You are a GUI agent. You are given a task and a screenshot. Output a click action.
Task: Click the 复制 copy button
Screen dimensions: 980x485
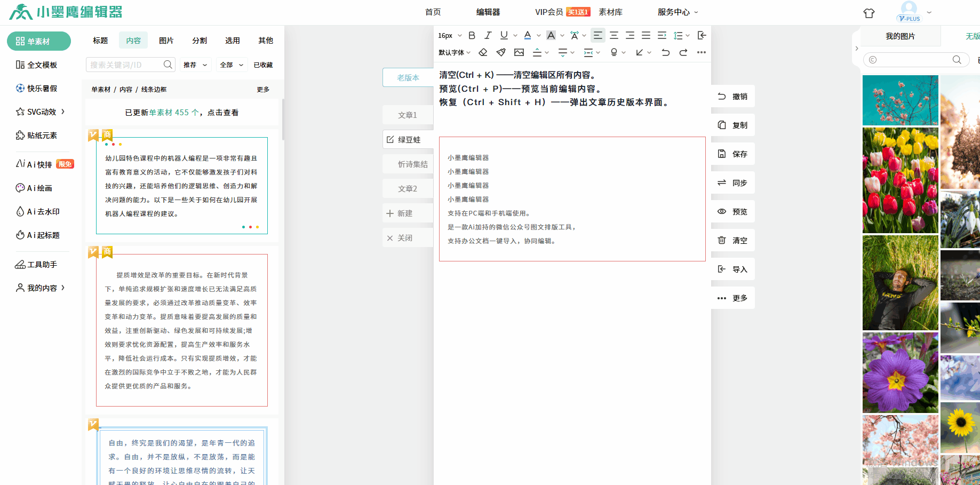pos(733,125)
